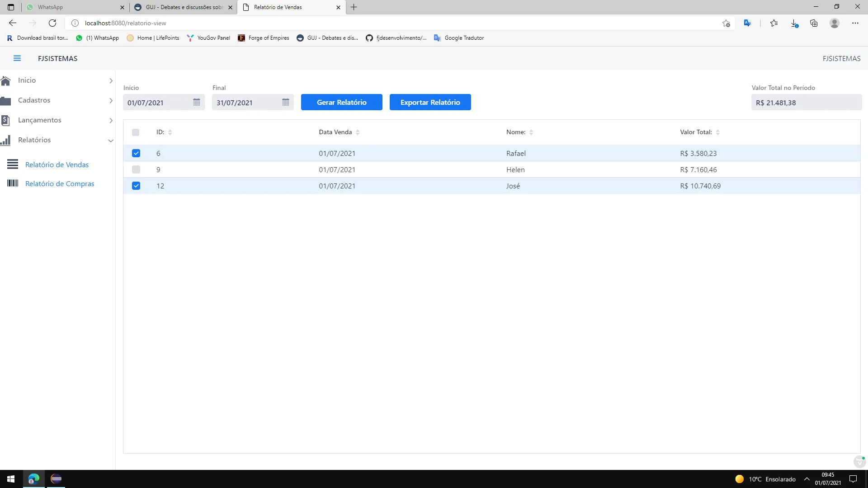Click the Exportar Relatório button
The image size is (868, 488).
click(430, 102)
